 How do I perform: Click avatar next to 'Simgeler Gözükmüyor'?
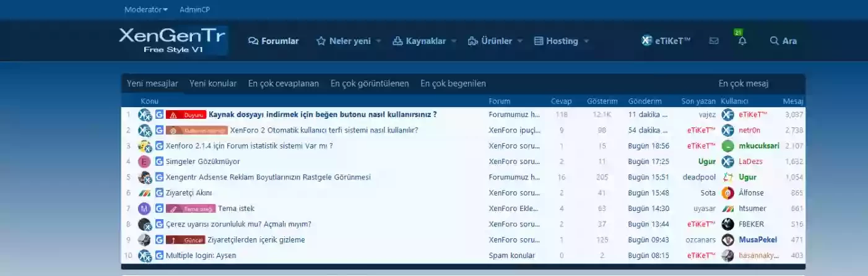144,162
